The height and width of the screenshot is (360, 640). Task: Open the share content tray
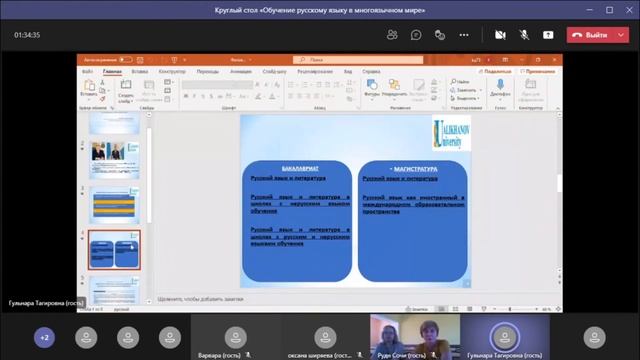click(548, 35)
